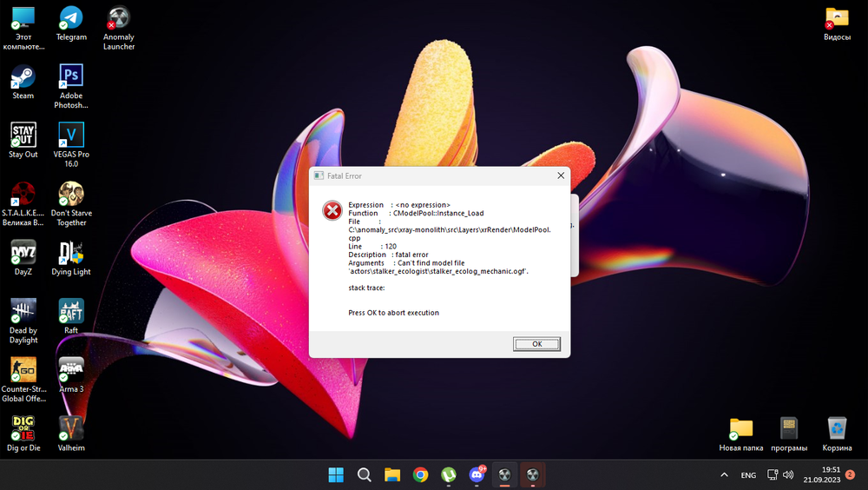The width and height of the screenshot is (868, 490).
Task: Select the Anomaly Launcher desktop icon
Action: pos(118,29)
